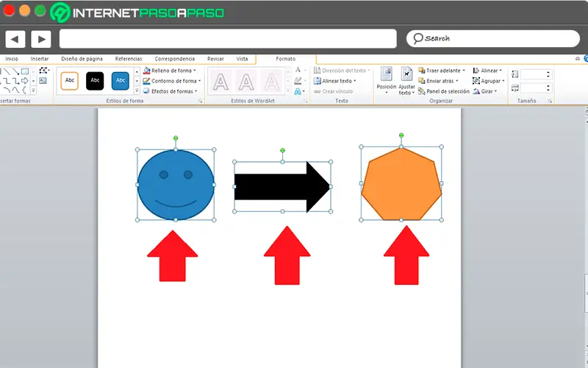Open the Vista tab

coord(243,59)
